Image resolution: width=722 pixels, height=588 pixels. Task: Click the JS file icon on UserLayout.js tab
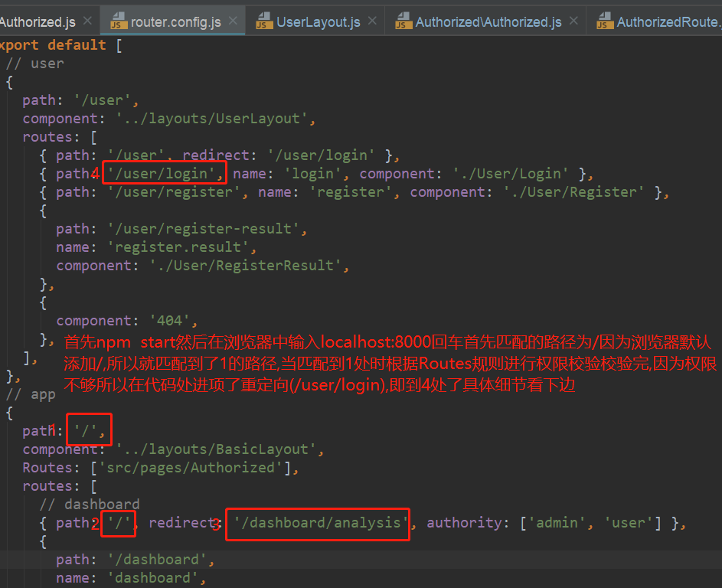[264, 21]
